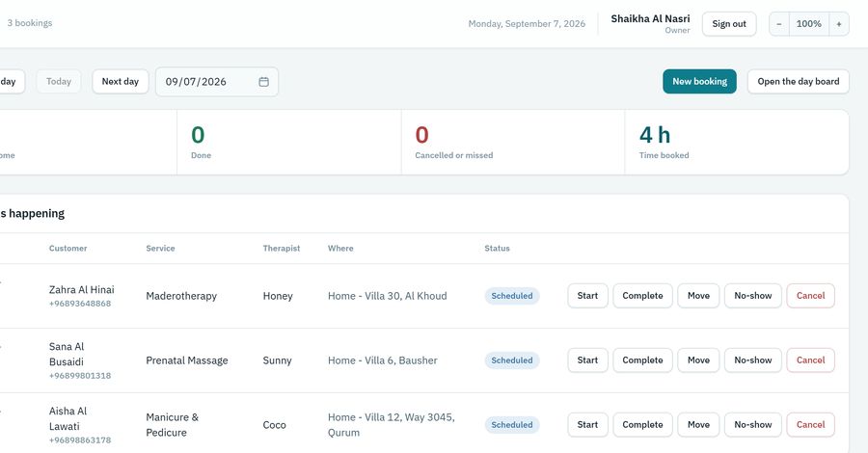Click the Cancelled or missed count card

click(x=513, y=142)
